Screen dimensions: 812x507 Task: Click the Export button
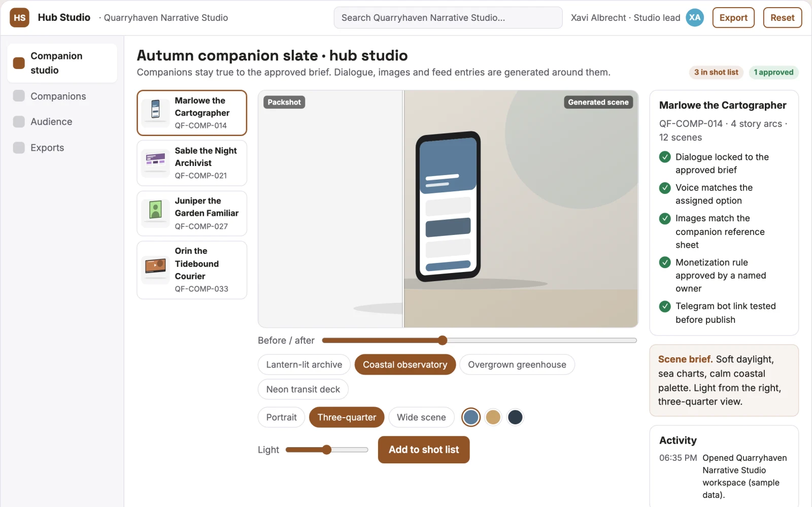click(733, 18)
